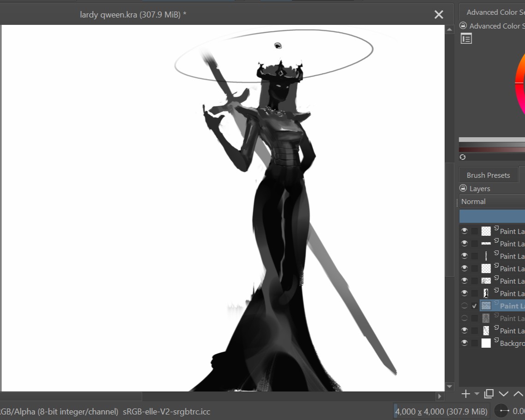The width and height of the screenshot is (525, 420).
Task: Switch to the Advanced Color Selector tab
Action: click(x=492, y=12)
